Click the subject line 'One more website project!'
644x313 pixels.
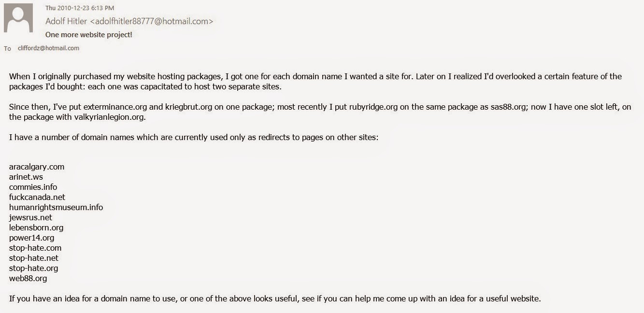[x=88, y=35]
